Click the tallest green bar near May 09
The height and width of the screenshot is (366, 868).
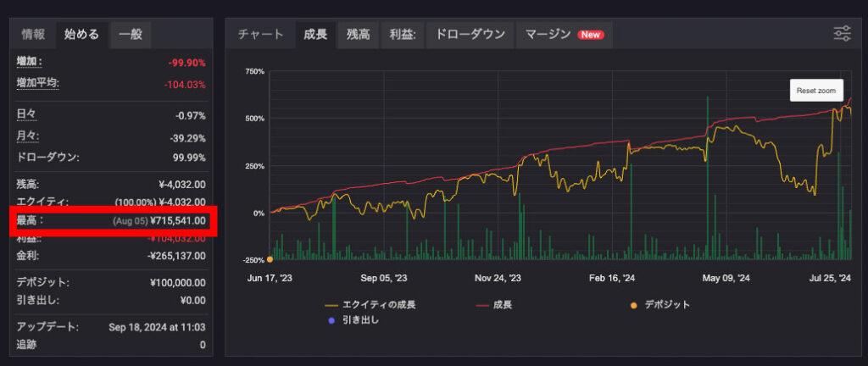pos(708,178)
